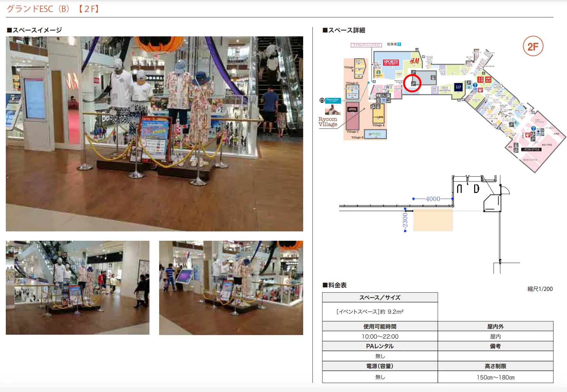This screenshot has height=392, width=567.
Task: Click the escalator icon inside red circle
Action: pos(413,84)
